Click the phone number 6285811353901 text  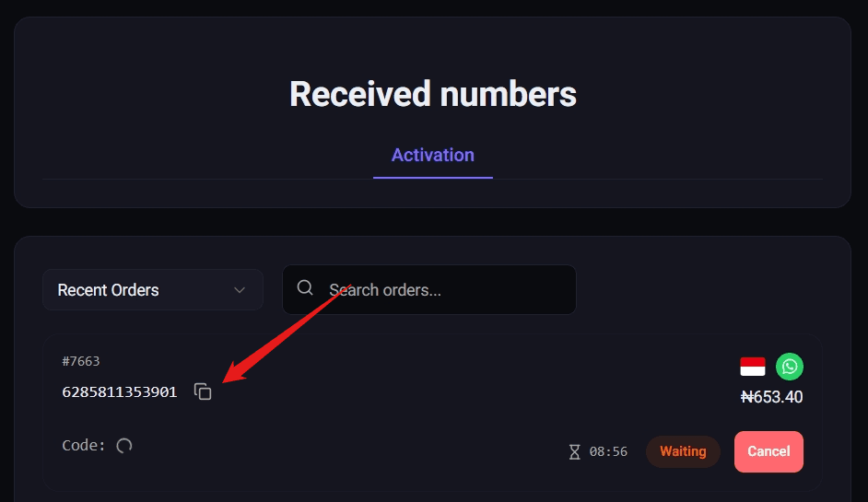(x=120, y=391)
